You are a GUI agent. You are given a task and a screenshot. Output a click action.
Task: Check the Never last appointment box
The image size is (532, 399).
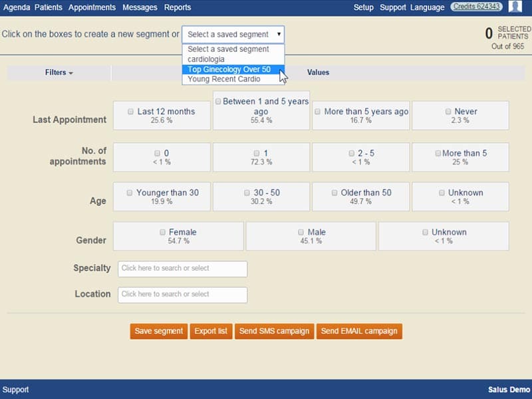[448, 112]
